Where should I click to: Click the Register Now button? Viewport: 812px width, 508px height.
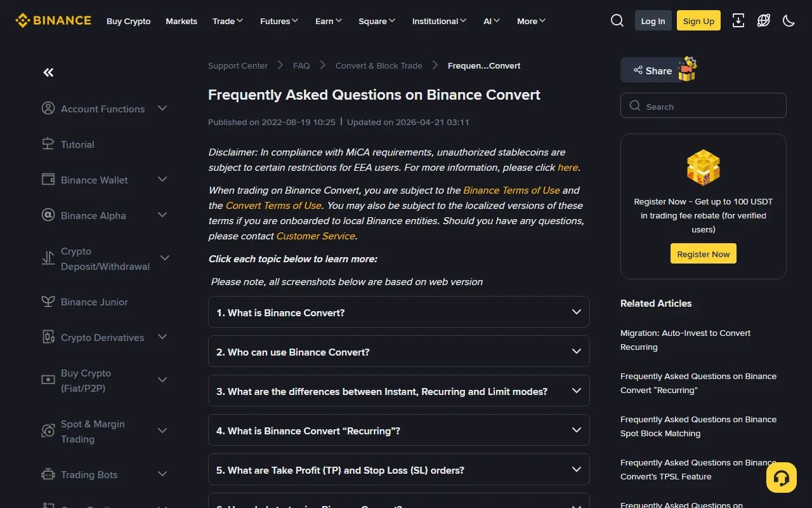[704, 254]
